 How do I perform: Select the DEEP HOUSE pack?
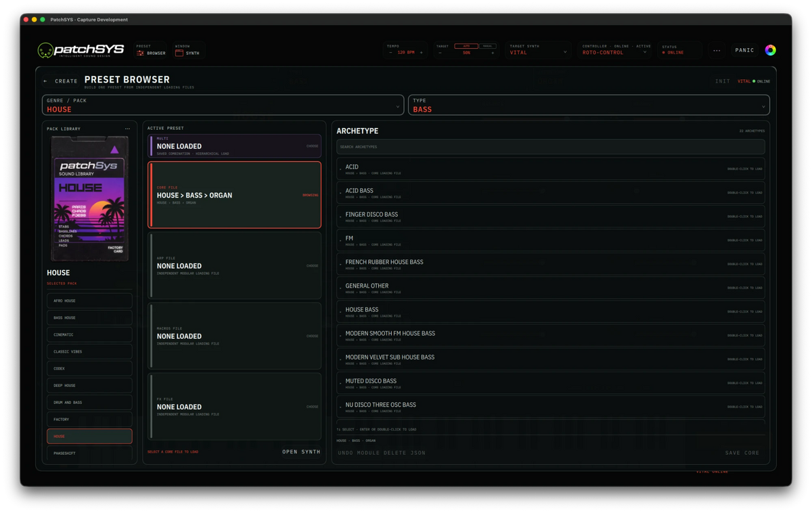click(89, 385)
